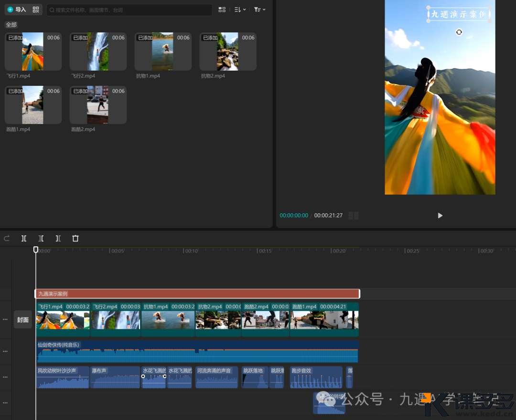516x420 pixels.
Task: Click the 00:15 mark on the ruler
Action: click(264, 251)
